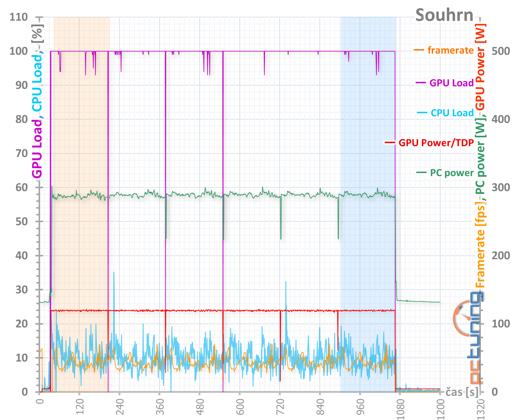Click the 'GPU Power [W]' right axis title
Image resolution: width=512 pixels, height=420 pixels.
[481, 67]
